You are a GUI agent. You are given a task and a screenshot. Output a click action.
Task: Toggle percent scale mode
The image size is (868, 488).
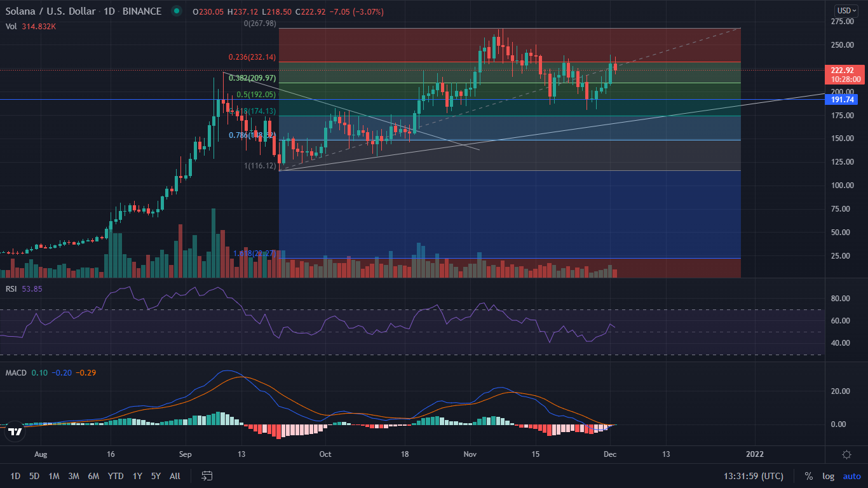[x=809, y=476]
